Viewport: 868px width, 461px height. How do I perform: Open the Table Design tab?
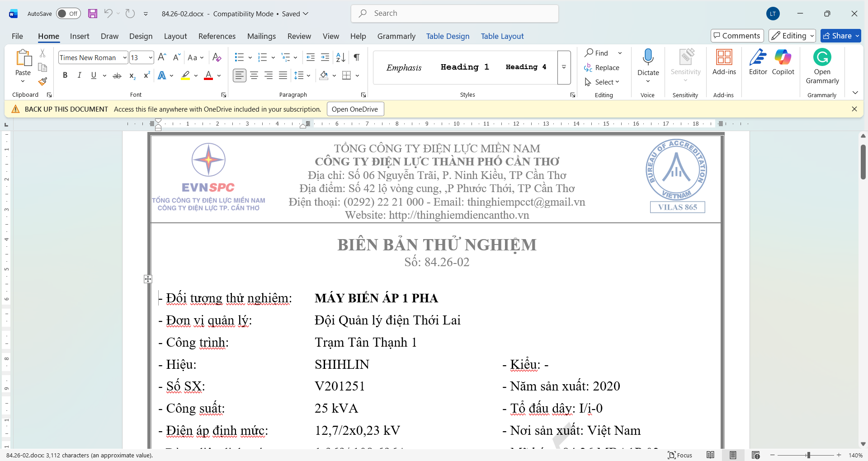coord(448,36)
